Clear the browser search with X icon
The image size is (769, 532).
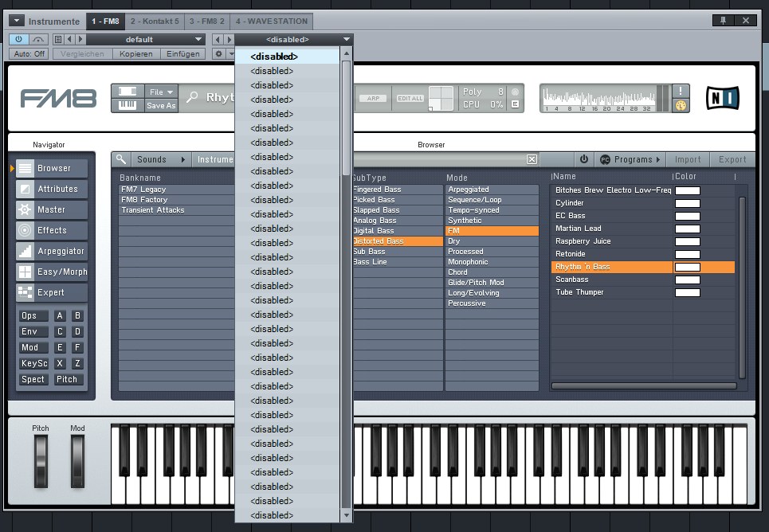pos(532,159)
